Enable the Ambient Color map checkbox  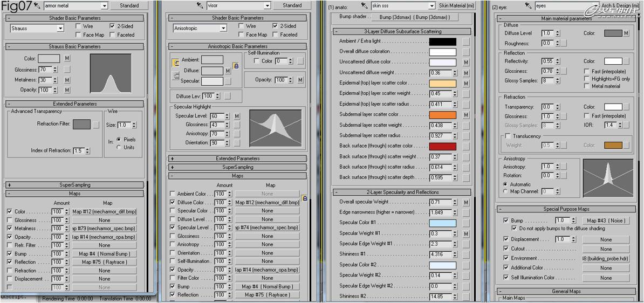tap(173, 194)
